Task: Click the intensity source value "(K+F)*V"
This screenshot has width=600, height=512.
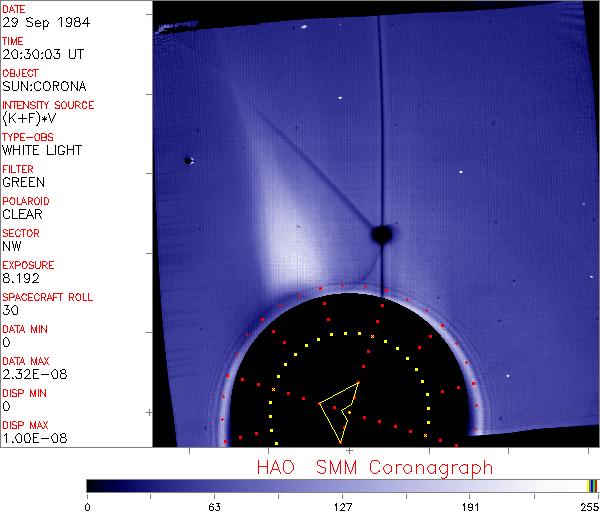Action: click(29, 119)
